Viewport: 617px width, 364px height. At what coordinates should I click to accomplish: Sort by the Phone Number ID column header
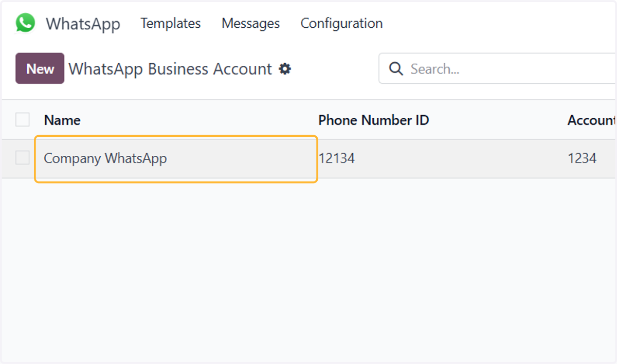(374, 120)
